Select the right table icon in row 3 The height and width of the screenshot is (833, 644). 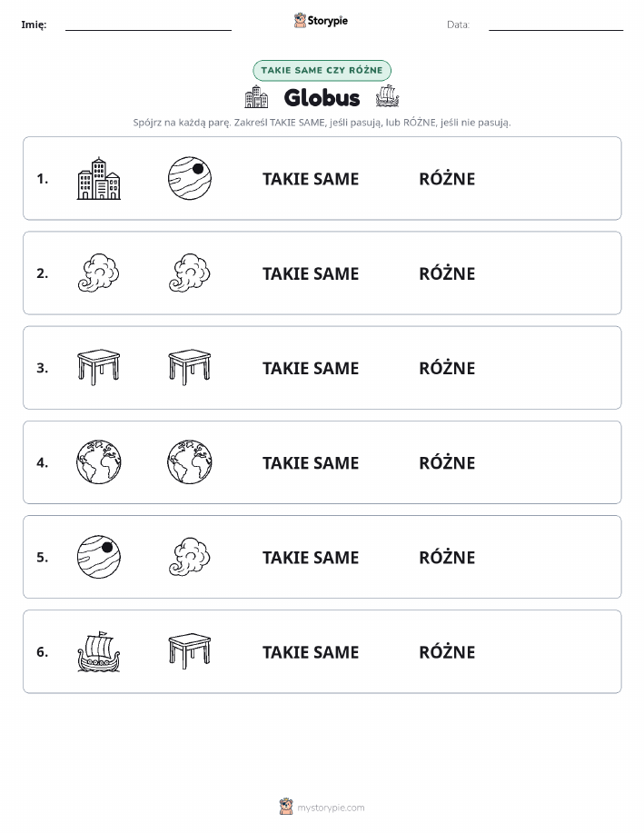click(x=190, y=368)
